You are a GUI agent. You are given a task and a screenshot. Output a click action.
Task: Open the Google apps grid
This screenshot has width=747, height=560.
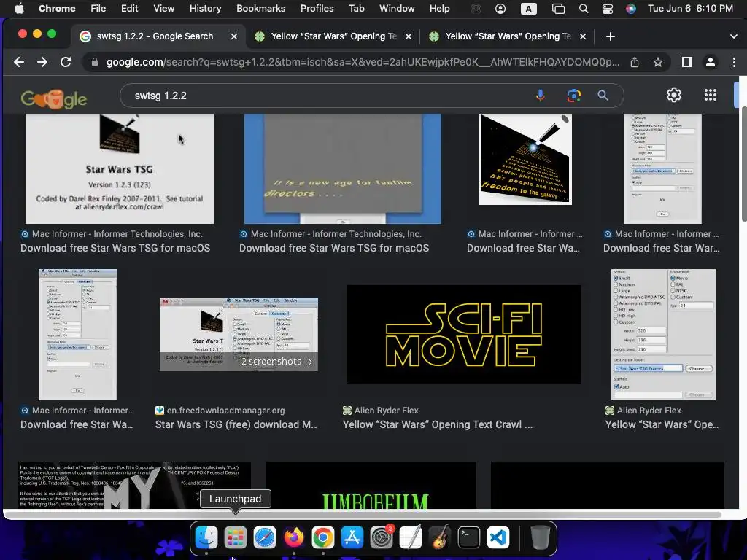[x=711, y=96]
